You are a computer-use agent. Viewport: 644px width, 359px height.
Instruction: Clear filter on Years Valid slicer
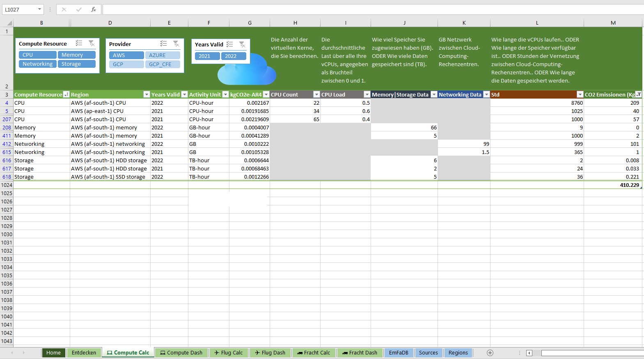pos(242,44)
